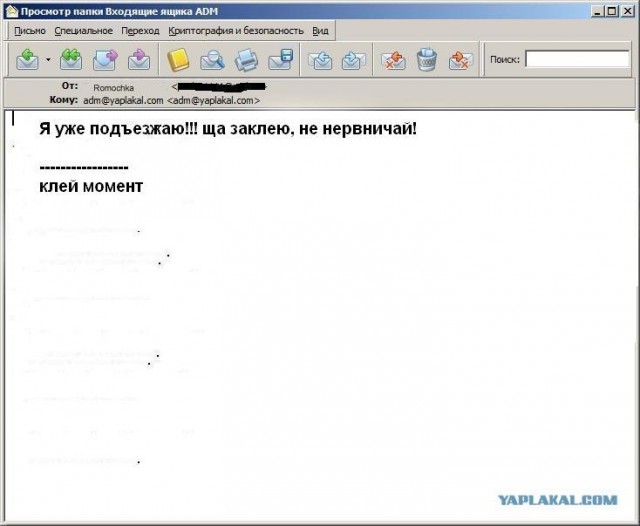This screenshot has height=526, width=640.
Task: Click the signature text 'клей момент'
Action: [x=91, y=186]
